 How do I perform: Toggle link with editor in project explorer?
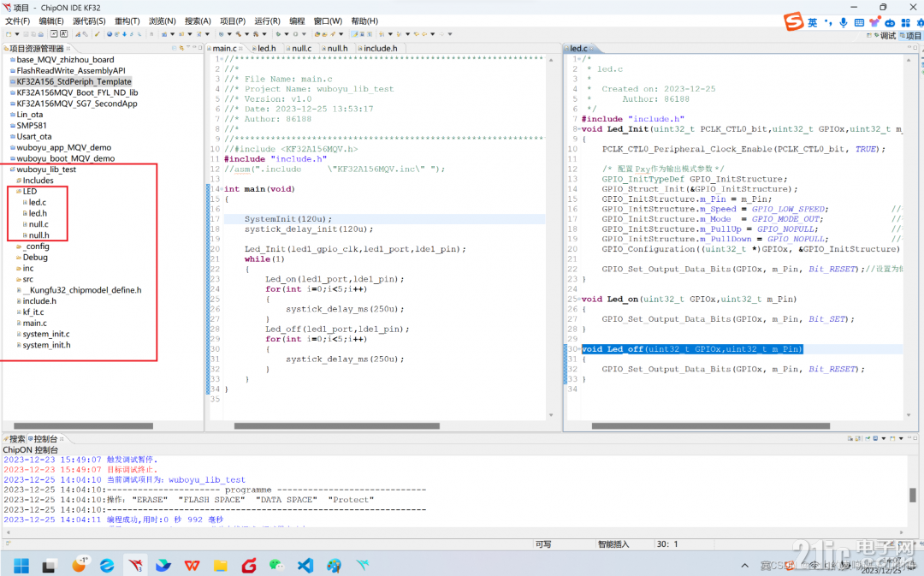tap(181, 48)
